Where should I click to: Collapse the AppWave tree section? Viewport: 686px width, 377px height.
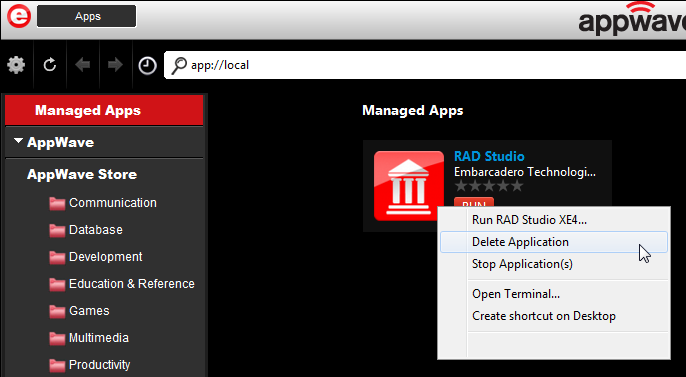18,141
